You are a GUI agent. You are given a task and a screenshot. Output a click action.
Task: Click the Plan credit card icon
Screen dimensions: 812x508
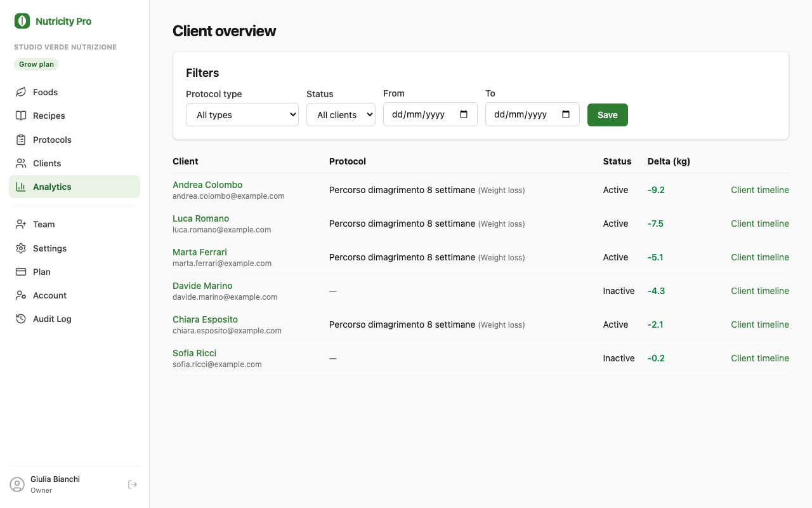(21, 272)
